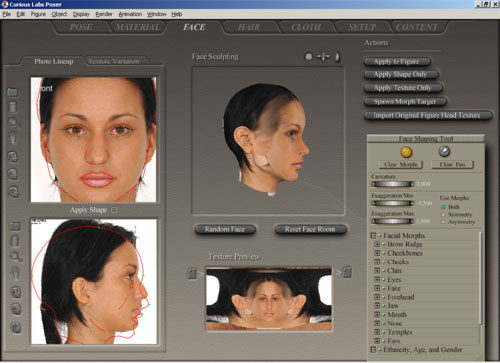Open the Figure menu
Viewport: 500px width, 363px height.
[x=38, y=14]
